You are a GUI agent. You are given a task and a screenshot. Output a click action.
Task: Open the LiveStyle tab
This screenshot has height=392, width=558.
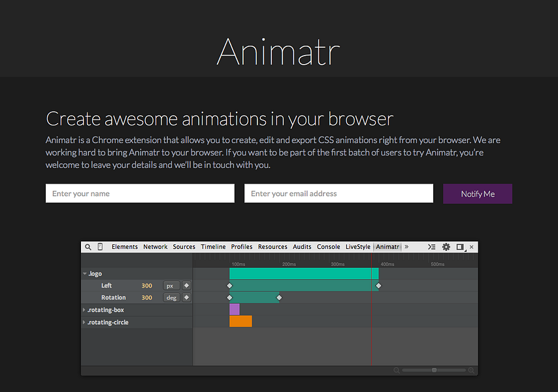pos(358,247)
